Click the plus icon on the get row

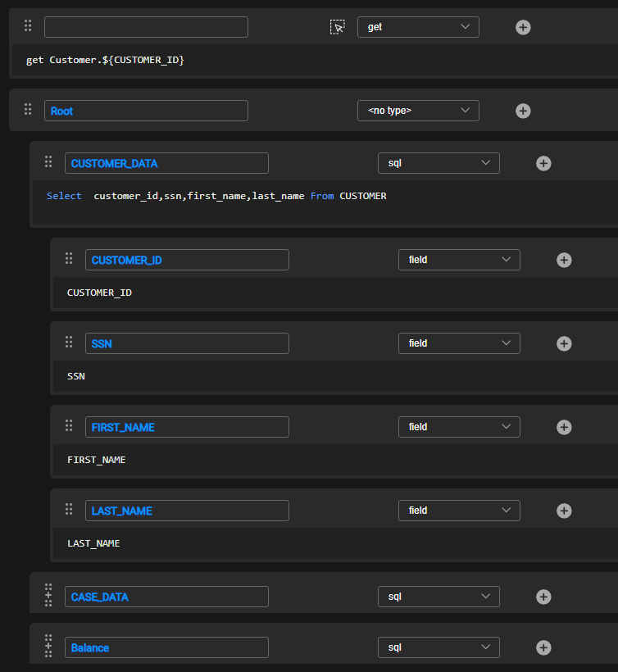[x=523, y=27]
